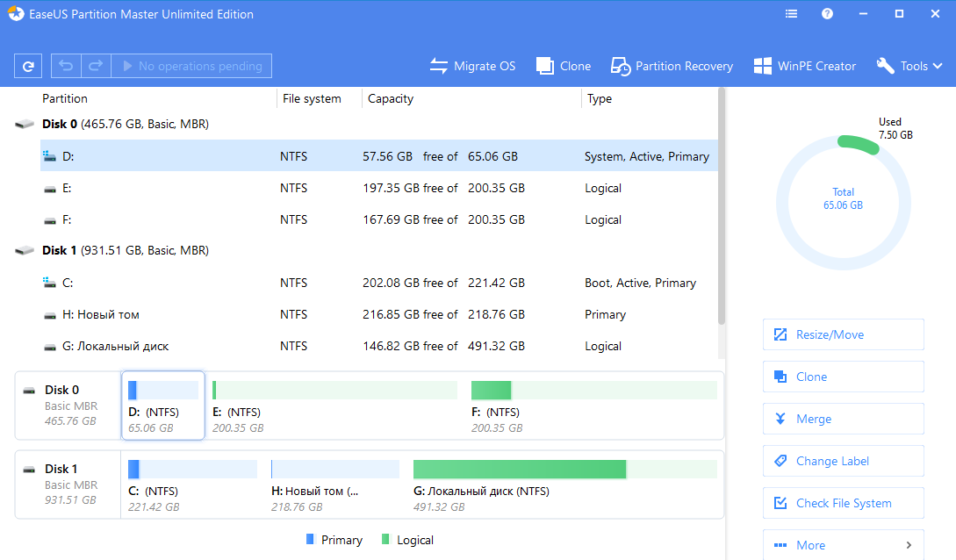Open WinPE Creator
This screenshot has width=956, height=560.
coord(805,66)
